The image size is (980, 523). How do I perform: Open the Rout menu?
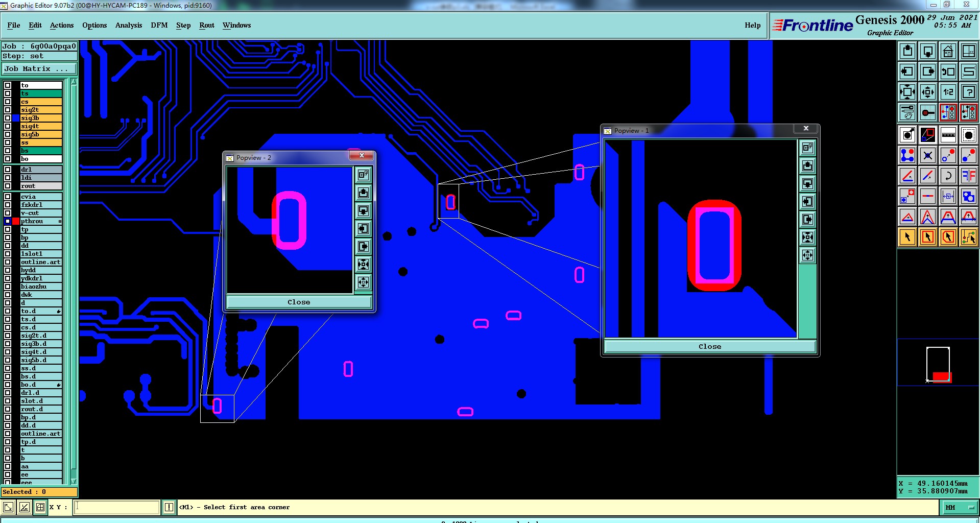click(x=207, y=25)
